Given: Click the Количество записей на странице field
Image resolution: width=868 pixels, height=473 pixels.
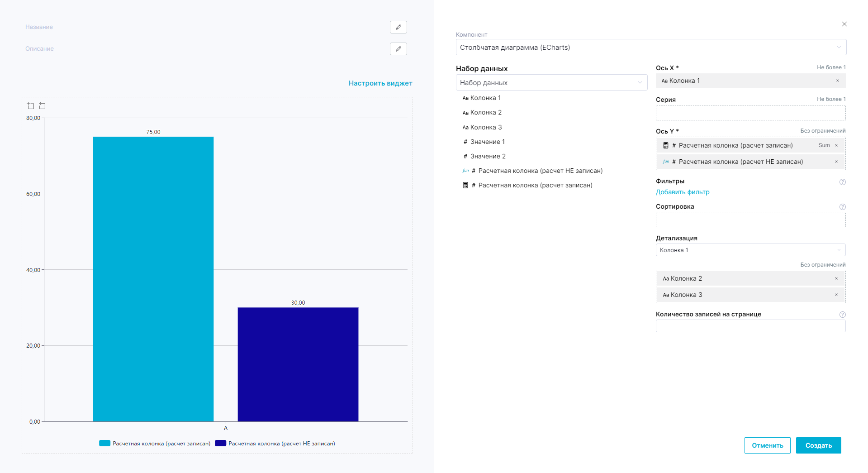Looking at the screenshot, I should (750, 326).
